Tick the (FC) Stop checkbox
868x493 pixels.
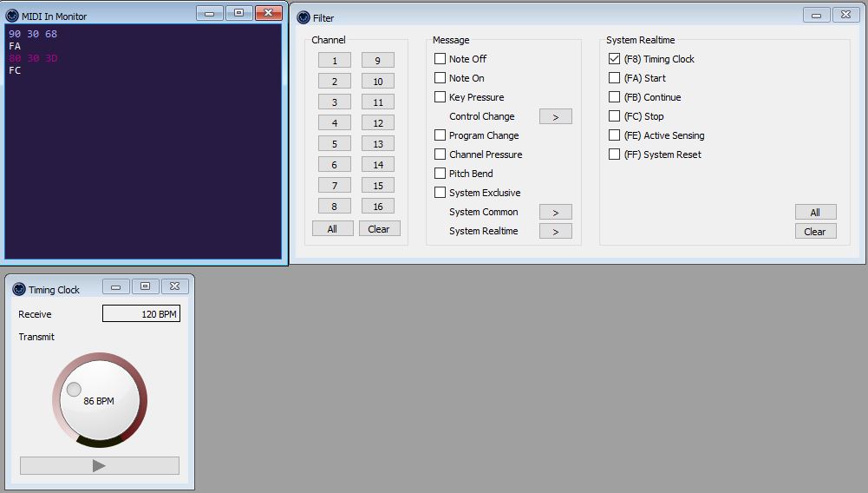tap(614, 115)
